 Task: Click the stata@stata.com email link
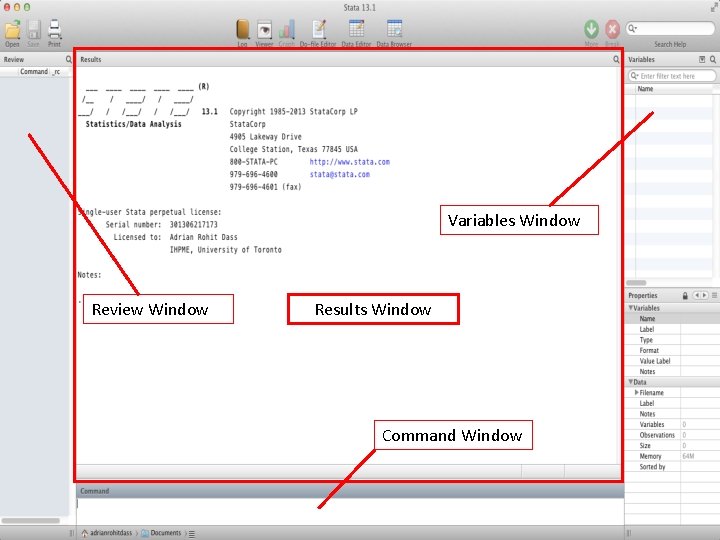coord(339,174)
